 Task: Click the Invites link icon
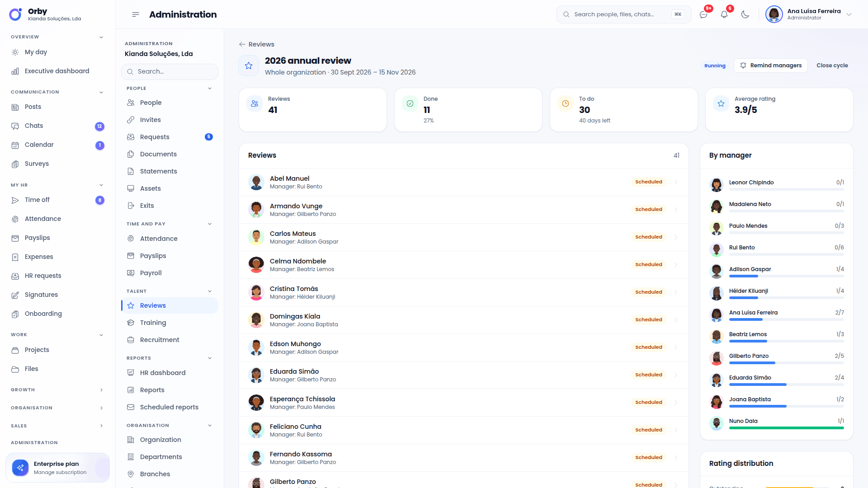pos(131,120)
